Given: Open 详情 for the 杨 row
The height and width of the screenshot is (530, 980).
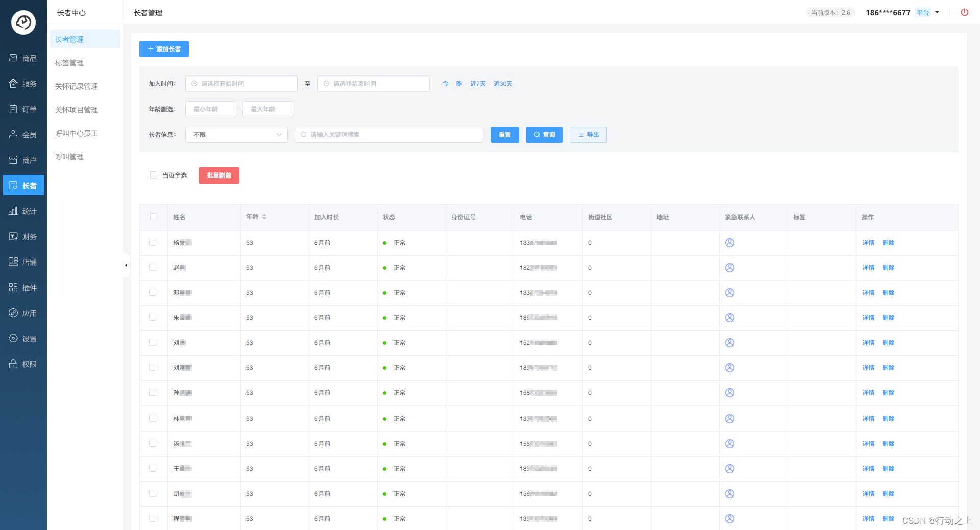Looking at the screenshot, I should pyautogui.click(x=868, y=243).
